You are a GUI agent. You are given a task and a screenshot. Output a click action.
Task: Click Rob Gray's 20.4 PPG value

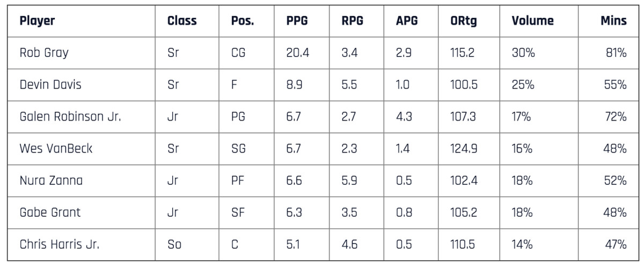coord(298,53)
